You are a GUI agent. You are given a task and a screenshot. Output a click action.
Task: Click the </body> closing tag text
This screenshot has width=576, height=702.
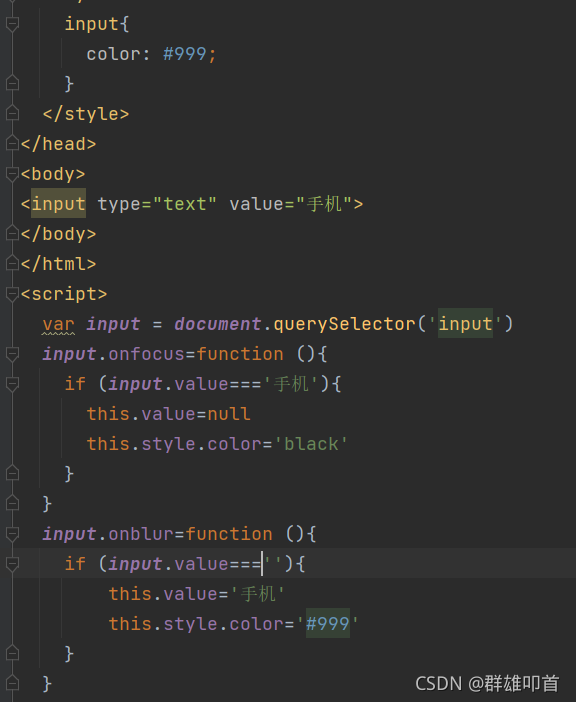59,234
